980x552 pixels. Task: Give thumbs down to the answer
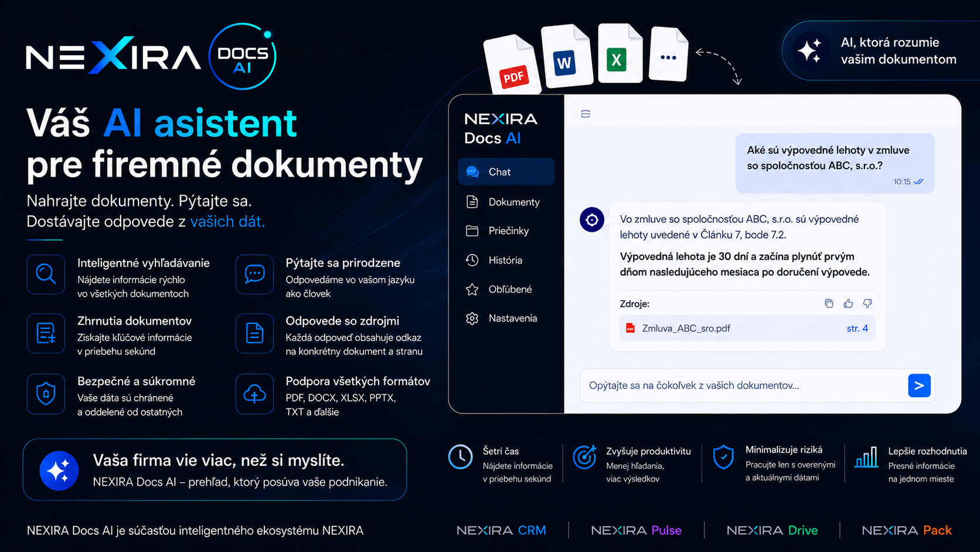click(x=867, y=303)
